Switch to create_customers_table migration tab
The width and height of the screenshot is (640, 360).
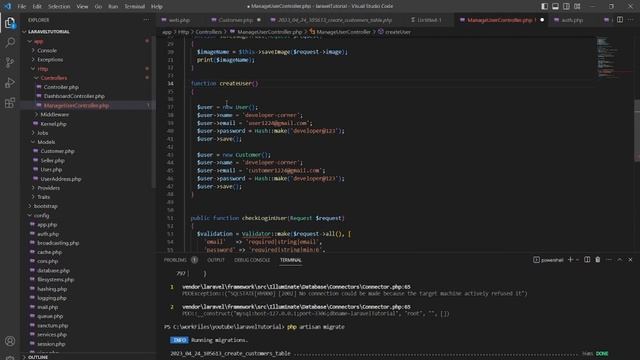click(335, 20)
